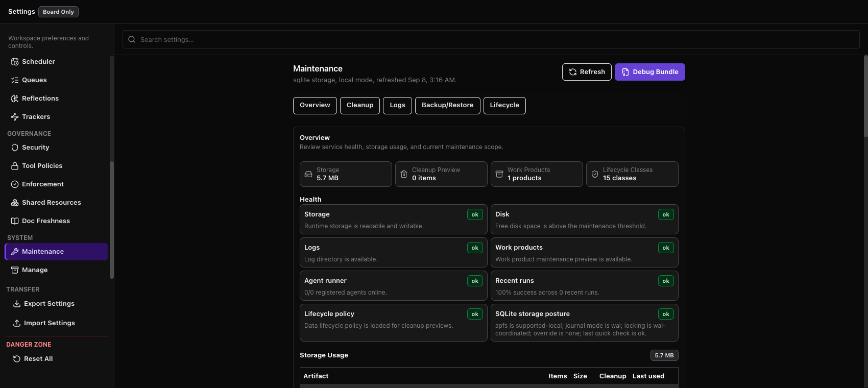This screenshot has height=388, width=868.
Task: Click the Maintenance wrench icon
Action: pyautogui.click(x=15, y=252)
